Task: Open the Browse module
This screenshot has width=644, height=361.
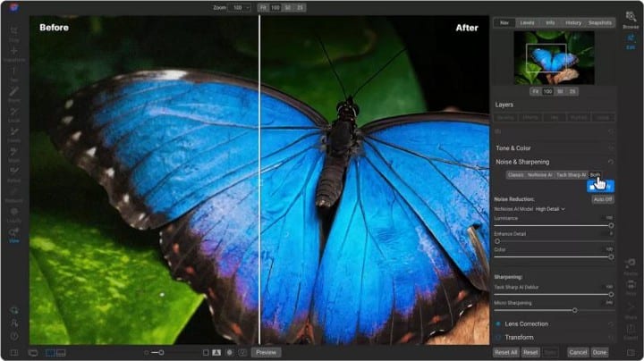Action: (x=631, y=20)
